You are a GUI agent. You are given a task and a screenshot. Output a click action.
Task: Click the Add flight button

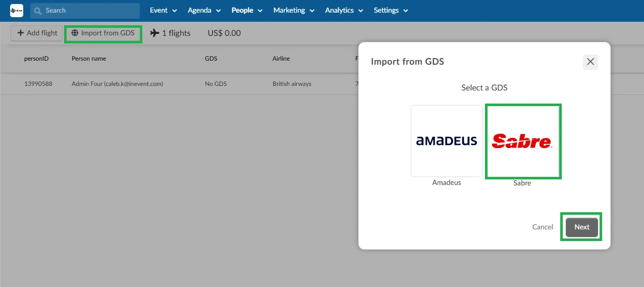coord(37,33)
